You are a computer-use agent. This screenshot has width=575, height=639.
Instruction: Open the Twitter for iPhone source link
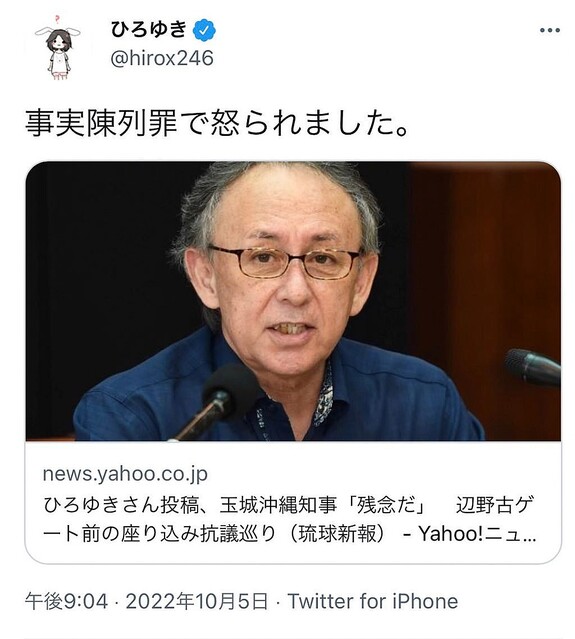pyautogui.click(x=372, y=602)
